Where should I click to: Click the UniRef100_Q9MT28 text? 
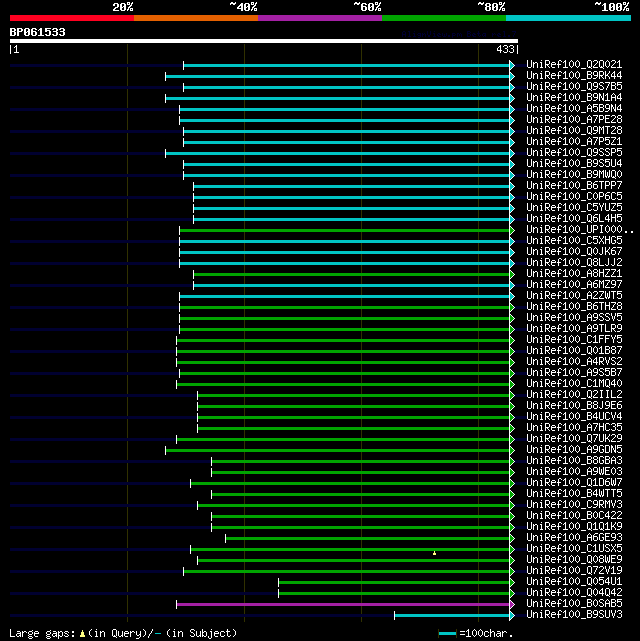point(574,131)
